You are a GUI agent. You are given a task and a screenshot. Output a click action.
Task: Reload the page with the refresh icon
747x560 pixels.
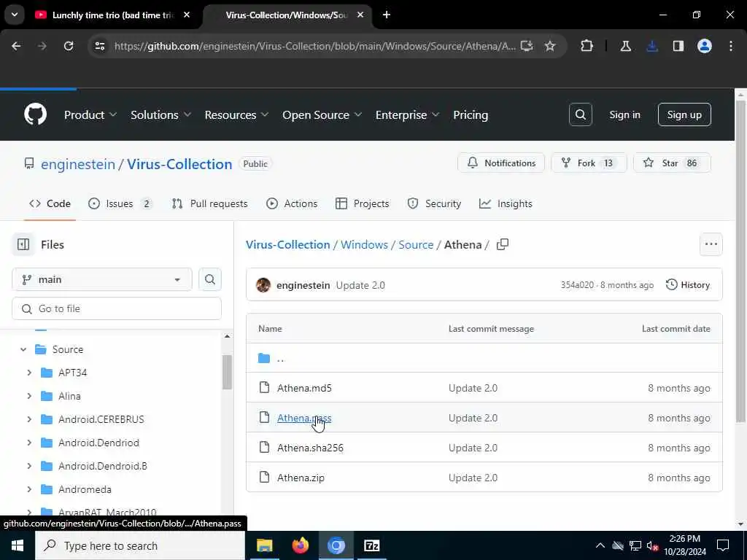click(69, 46)
